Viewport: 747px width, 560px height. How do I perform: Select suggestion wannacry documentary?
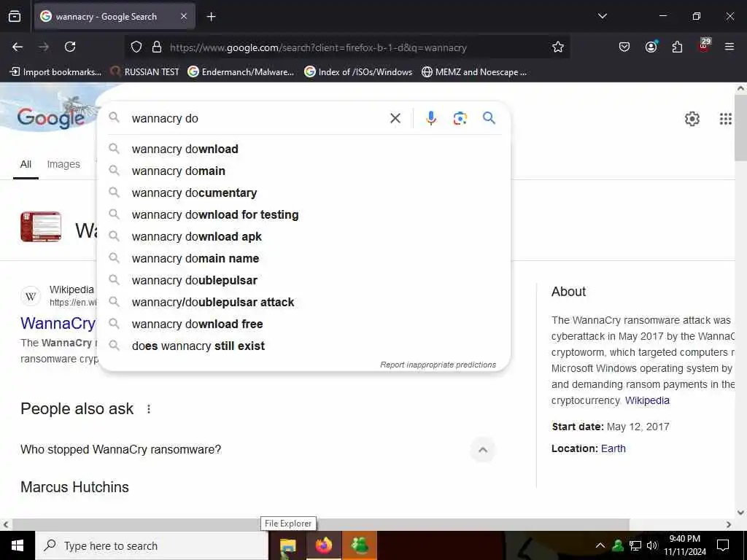pos(304,192)
